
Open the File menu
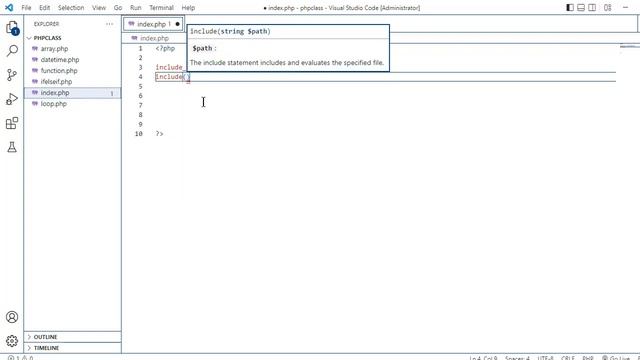tap(26, 7)
